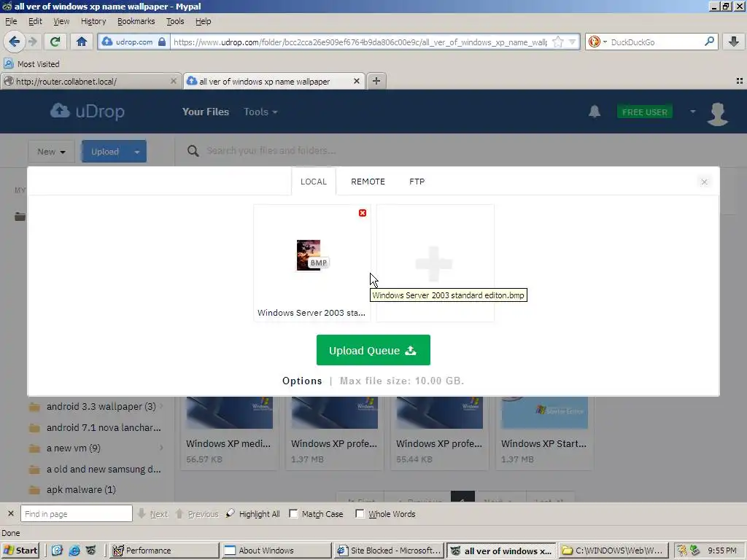The image size is (747, 560).
Task: Expand the android 3.3 wallpaper folder
Action: [x=161, y=406]
